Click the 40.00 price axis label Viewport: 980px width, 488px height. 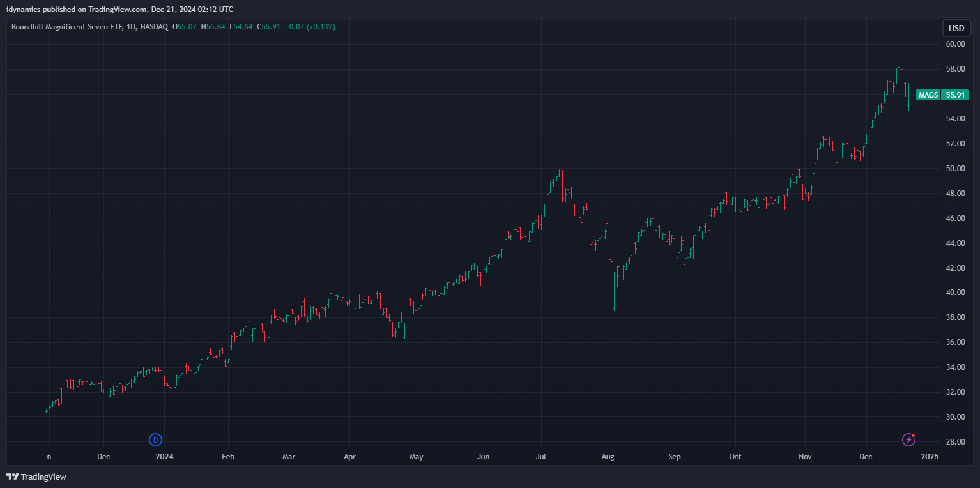tap(955, 293)
